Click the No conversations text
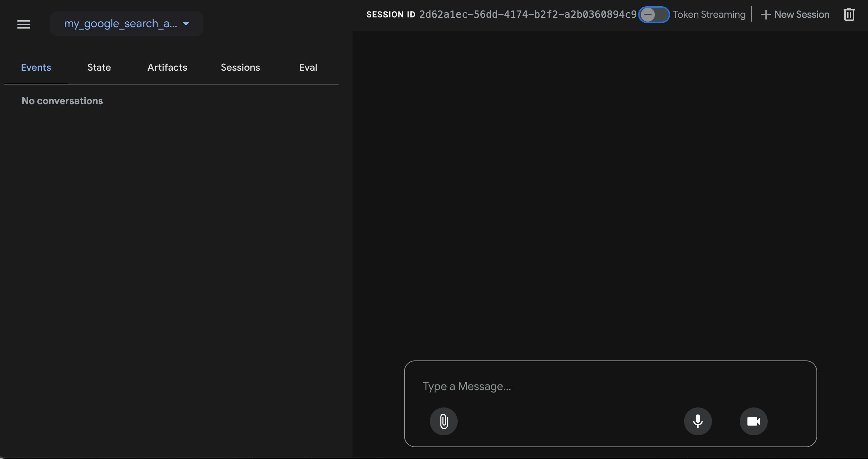This screenshot has height=459, width=868. pyautogui.click(x=62, y=101)
